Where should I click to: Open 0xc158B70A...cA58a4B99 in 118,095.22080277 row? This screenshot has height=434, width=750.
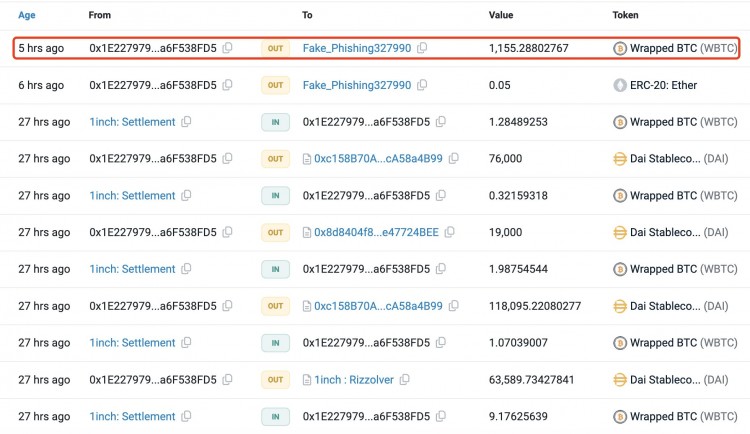coord(378,306)
